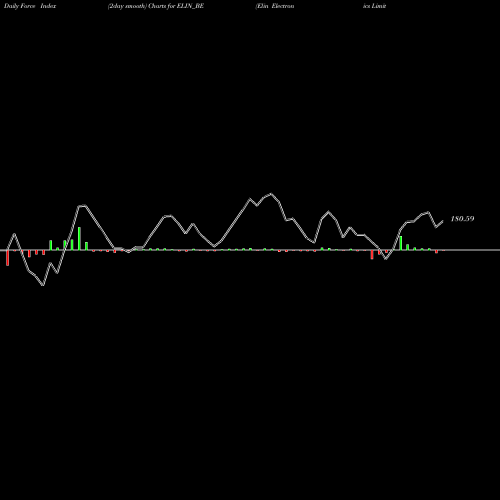Click the '(2day smooth) Charts for ELIN_BE' text
Screen dimensions: 500x500
click(x=156, y=6)
